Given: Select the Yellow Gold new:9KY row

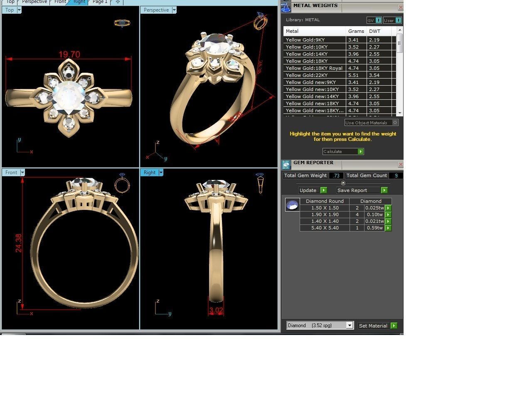Looking at the screenshot, I should tap(340, 82).
